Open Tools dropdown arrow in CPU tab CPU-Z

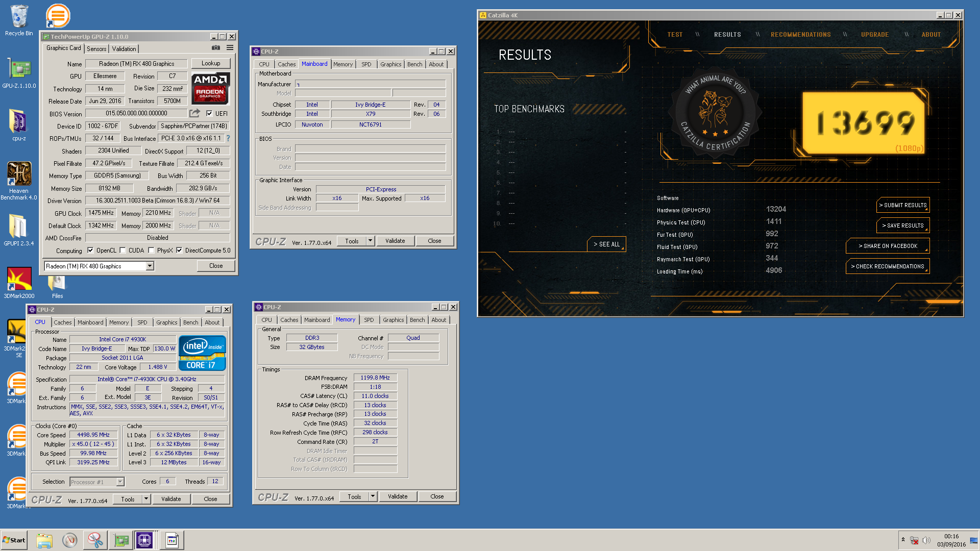coord(146,499)
